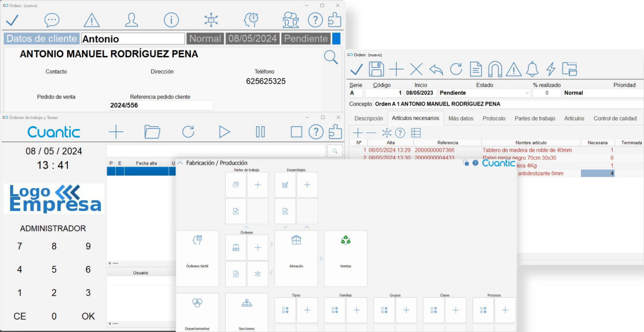Click CE on the numeric keypad
The image size is (644, 332).
20,316
